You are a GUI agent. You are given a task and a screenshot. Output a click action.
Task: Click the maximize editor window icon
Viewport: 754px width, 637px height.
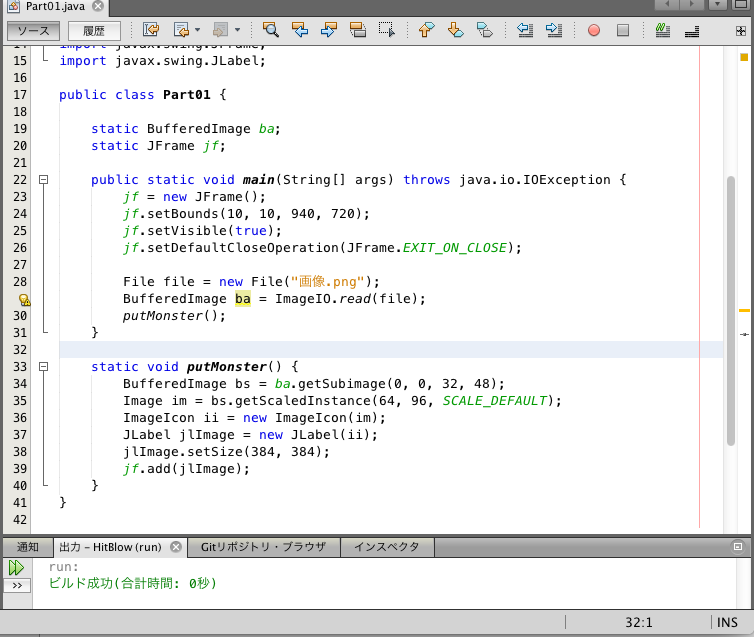click(741, 4)
